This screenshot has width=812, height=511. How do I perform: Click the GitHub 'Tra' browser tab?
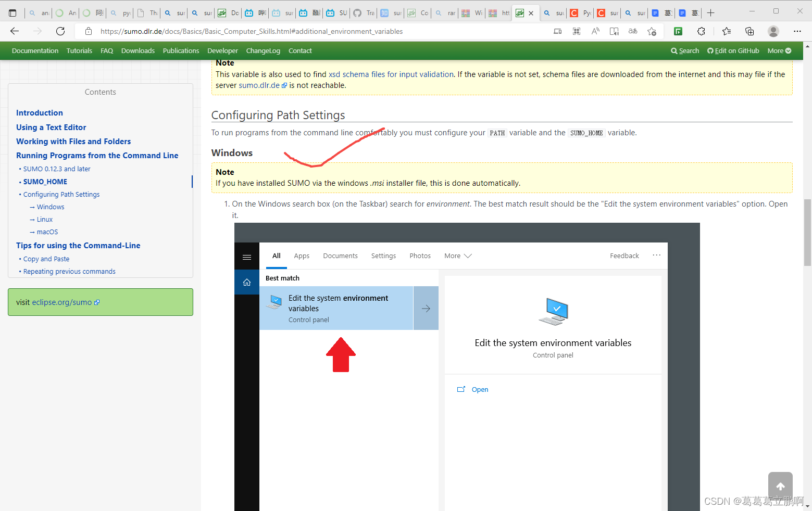point(364,13)
